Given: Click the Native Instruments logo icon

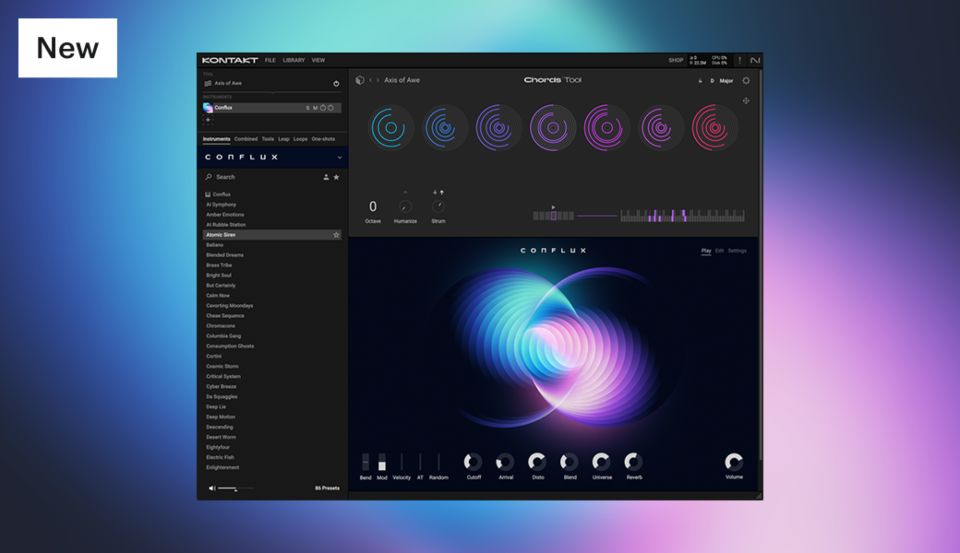Looking at the screenshot, I should click(x=755, y=60).
